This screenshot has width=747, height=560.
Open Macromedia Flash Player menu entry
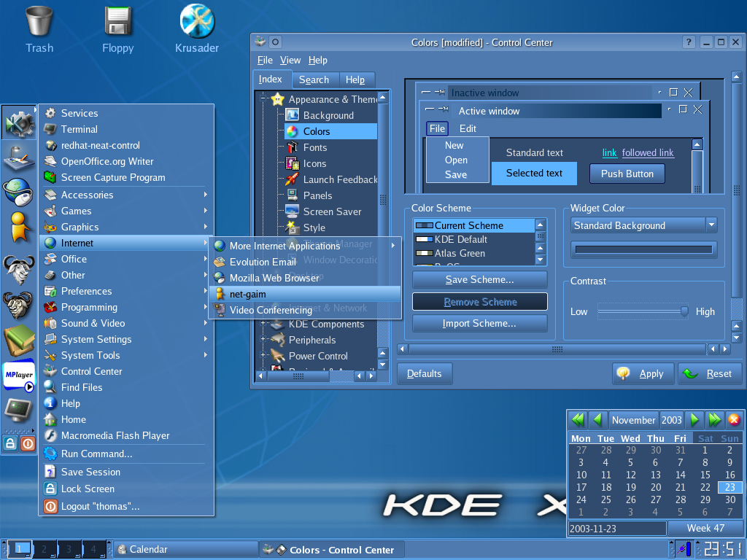126,436
